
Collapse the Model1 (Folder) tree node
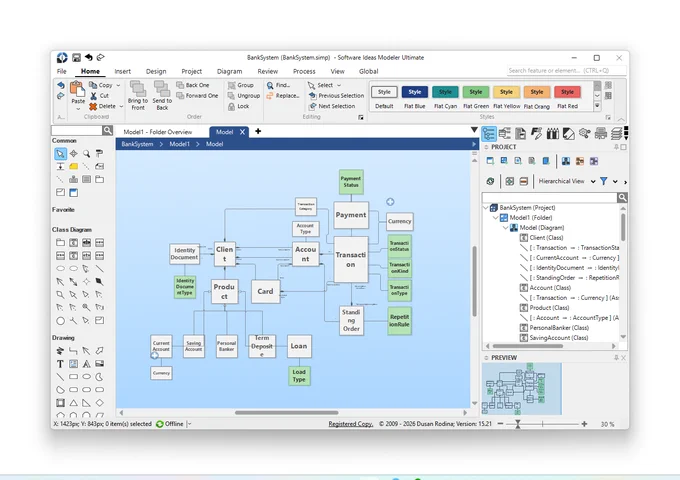[x=496, y=218]
